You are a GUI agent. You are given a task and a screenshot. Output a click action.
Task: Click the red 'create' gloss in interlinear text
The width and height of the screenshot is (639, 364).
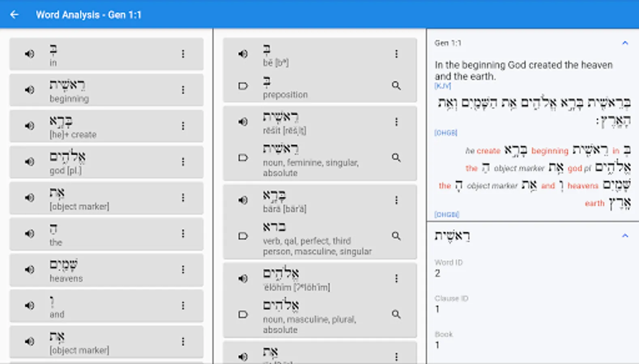[488, 151]
